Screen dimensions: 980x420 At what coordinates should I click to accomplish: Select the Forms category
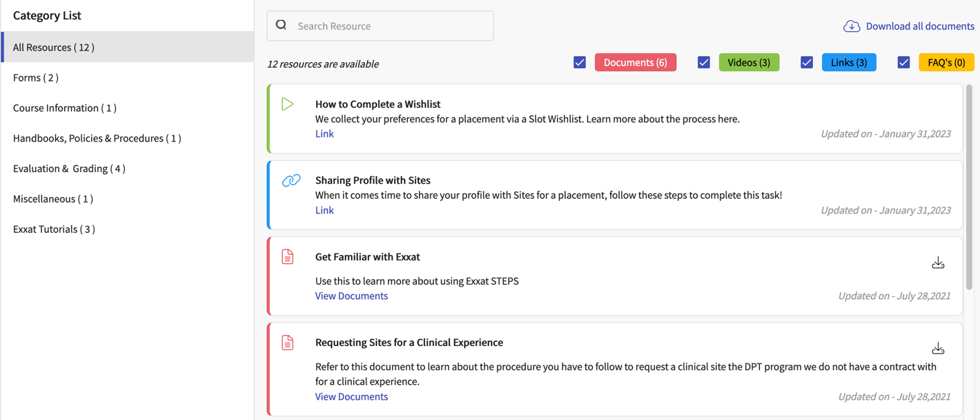point(35,77)
